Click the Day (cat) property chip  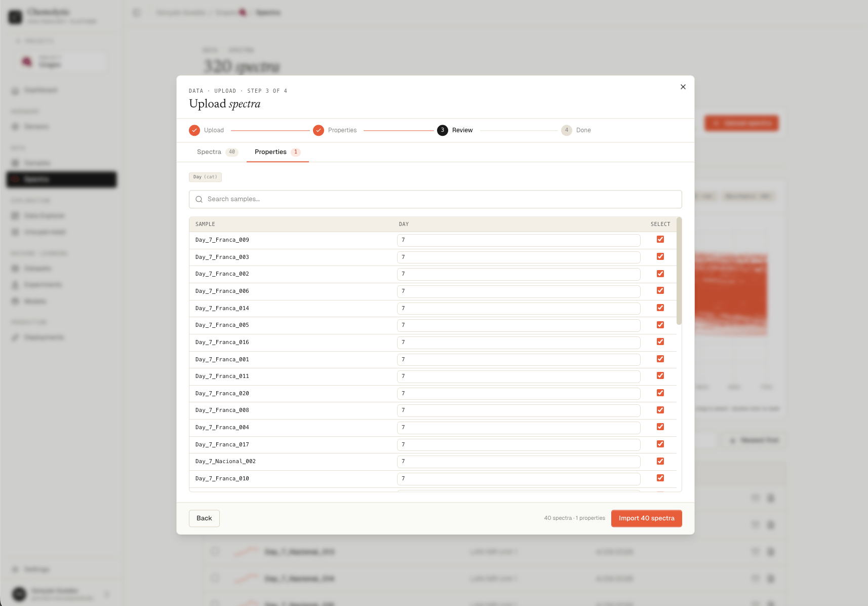[205, 177]
